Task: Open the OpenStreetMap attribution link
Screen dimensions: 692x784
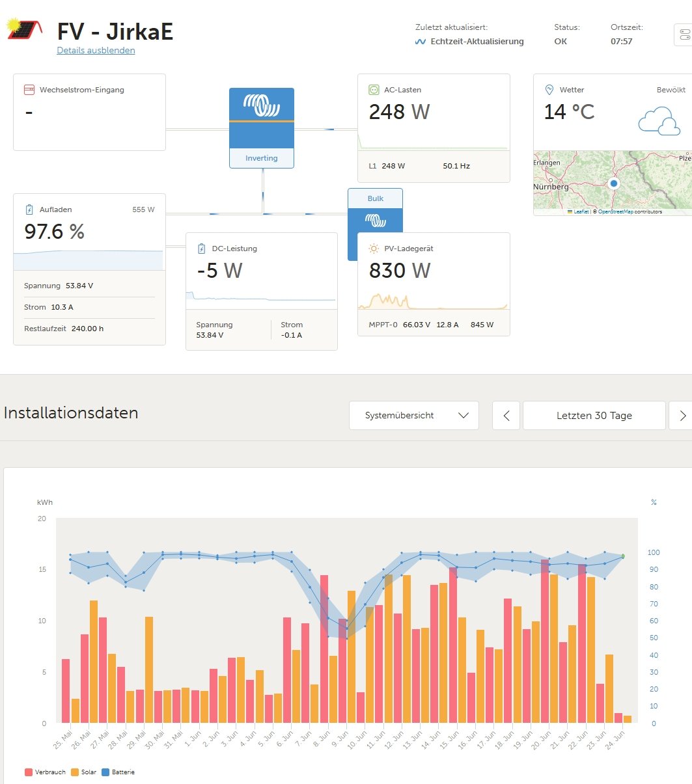Action: [x=616, y=211]
